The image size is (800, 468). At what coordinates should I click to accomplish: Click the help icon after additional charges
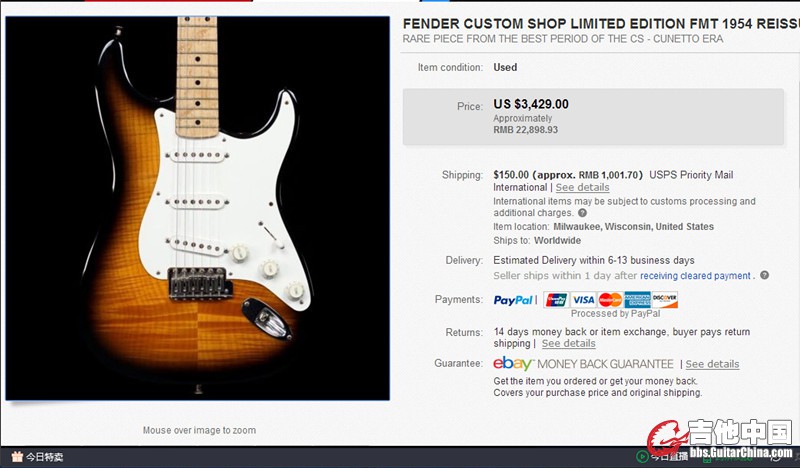(582, 213)
